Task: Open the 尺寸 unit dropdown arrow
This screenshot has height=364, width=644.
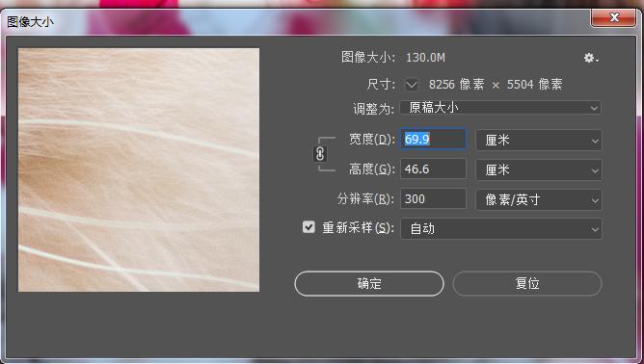Action: click(411, 85)
